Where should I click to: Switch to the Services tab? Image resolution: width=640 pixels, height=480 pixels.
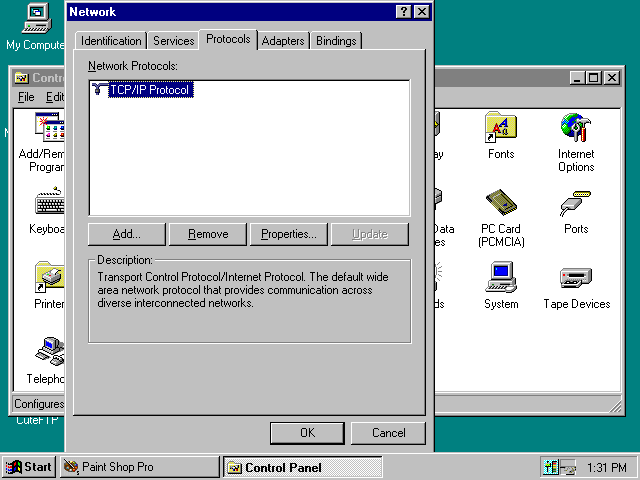[173, 41]
